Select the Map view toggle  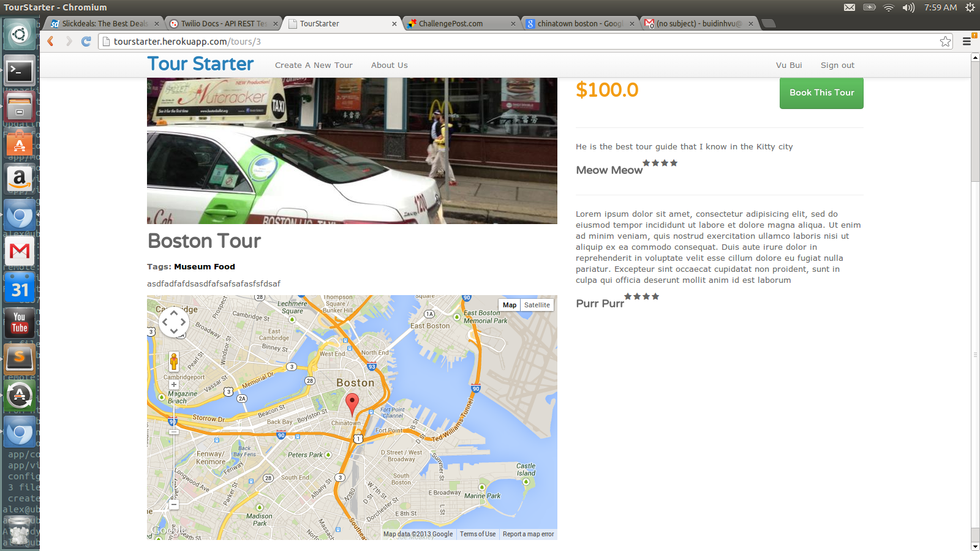click(510, 305)
